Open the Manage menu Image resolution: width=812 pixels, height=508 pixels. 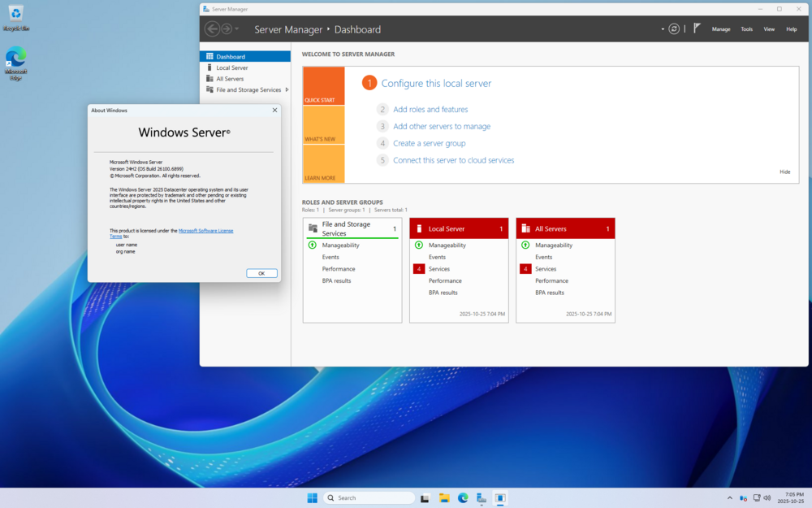721,29
